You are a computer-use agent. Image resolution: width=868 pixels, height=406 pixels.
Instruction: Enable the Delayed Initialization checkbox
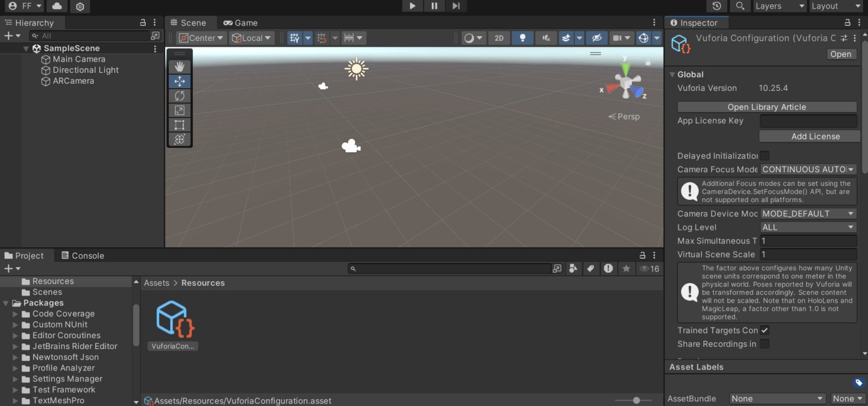pyautogui.click(x=765, y=155)
